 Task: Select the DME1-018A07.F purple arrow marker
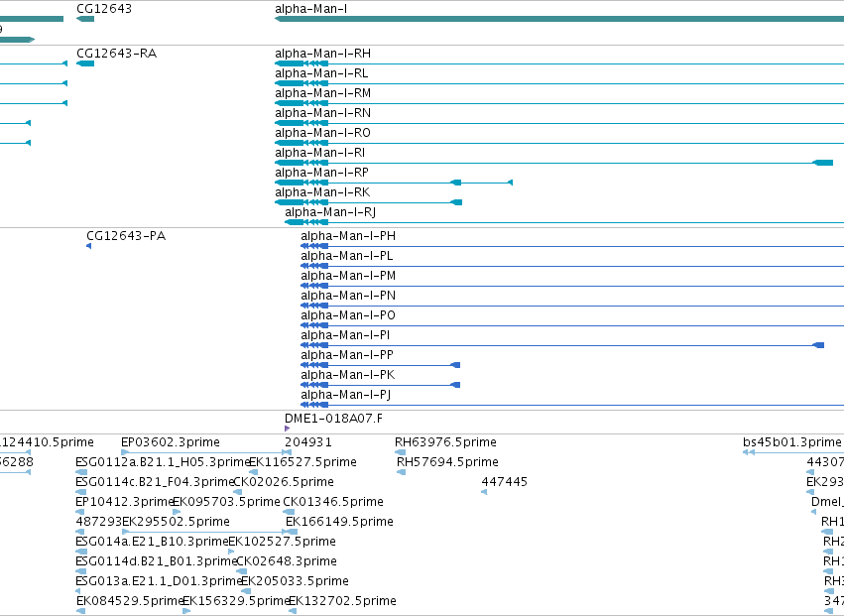[287, 429]
